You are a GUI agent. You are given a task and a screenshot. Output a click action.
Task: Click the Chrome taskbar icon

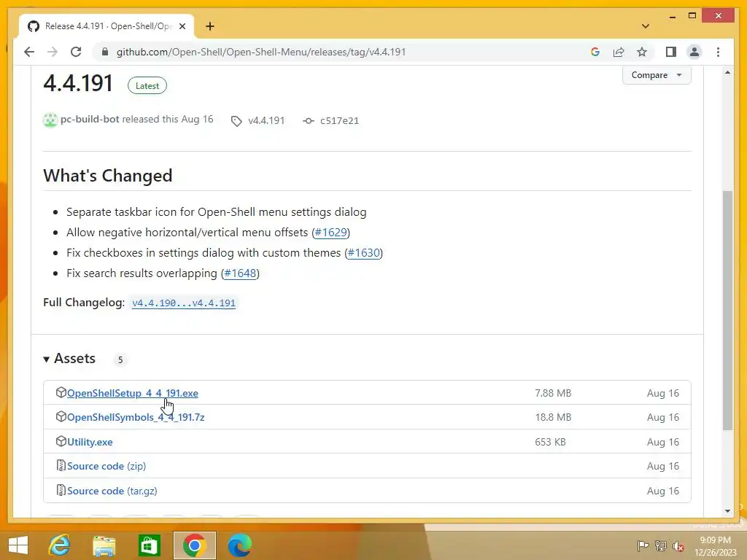pos(194,545)
